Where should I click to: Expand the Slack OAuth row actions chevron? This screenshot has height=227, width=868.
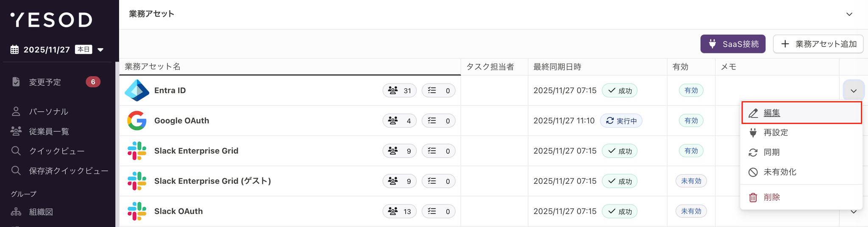(854, 212)
